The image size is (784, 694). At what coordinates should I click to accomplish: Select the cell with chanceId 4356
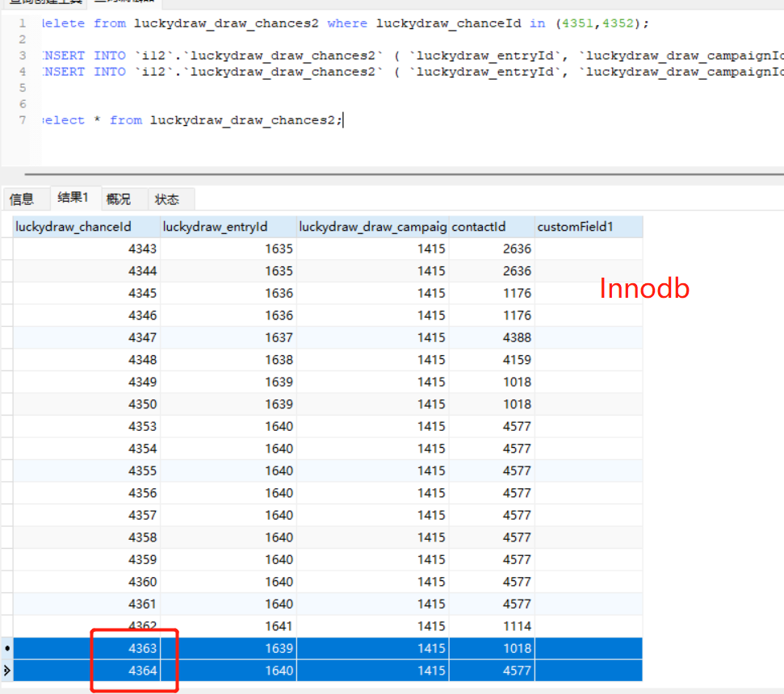coord(86,493)
